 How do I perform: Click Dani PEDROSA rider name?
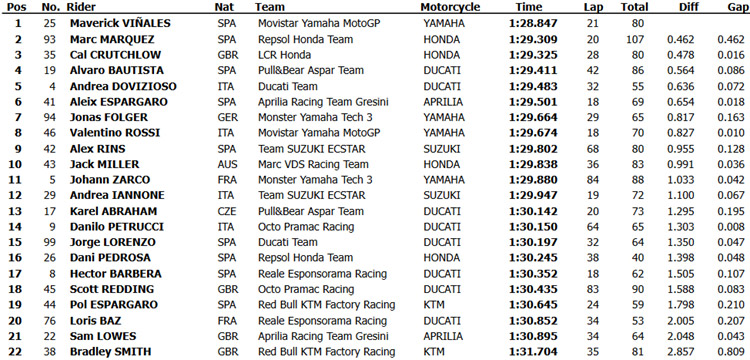[x=110, y=258]
